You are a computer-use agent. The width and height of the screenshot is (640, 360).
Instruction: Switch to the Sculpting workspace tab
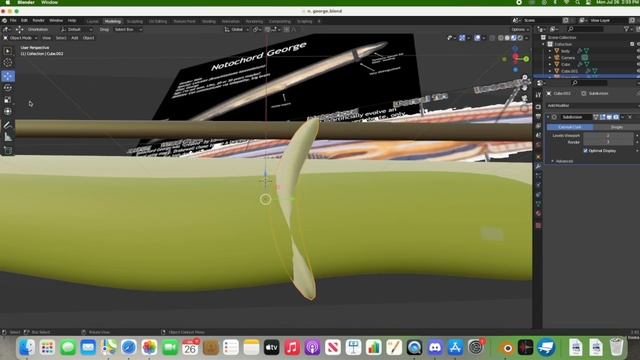pos(134,21)
